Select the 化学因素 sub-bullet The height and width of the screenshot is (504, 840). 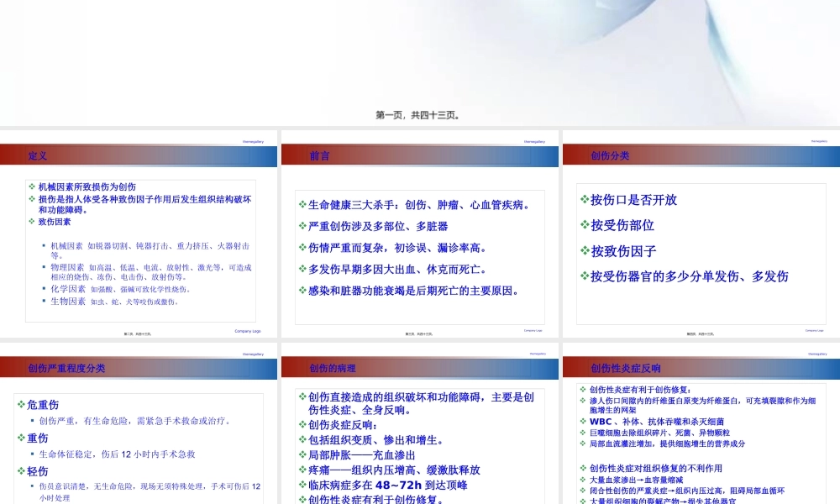click(68, 289)
